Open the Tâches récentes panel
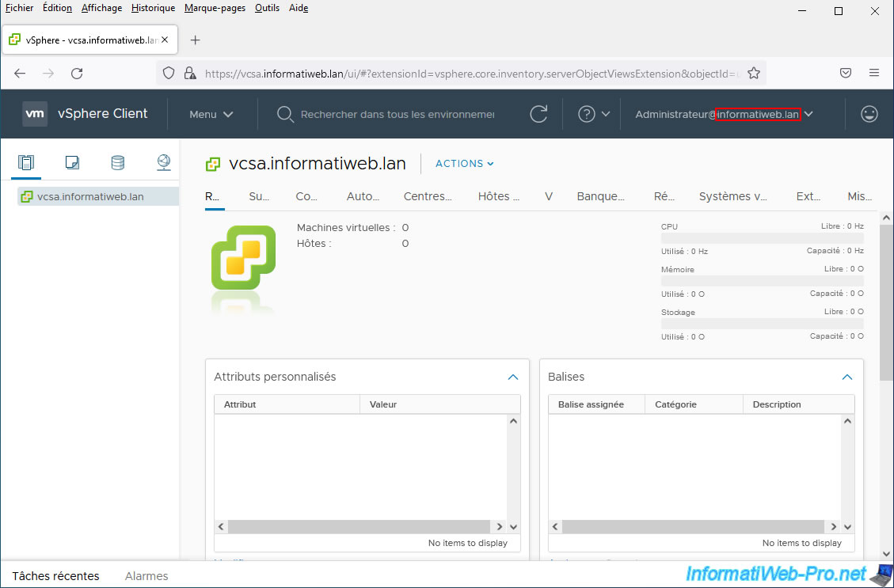 pos(56,576)
